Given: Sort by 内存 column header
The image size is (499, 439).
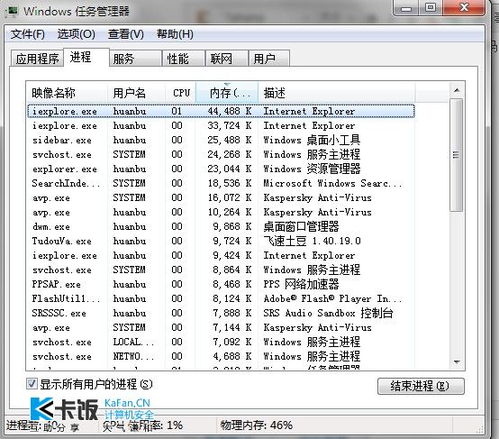Looking at the screenshot, I should click(227, 92).
